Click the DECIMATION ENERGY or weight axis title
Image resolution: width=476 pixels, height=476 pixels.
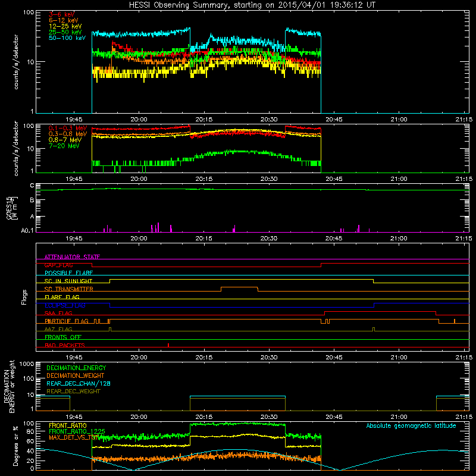point(9,387)
